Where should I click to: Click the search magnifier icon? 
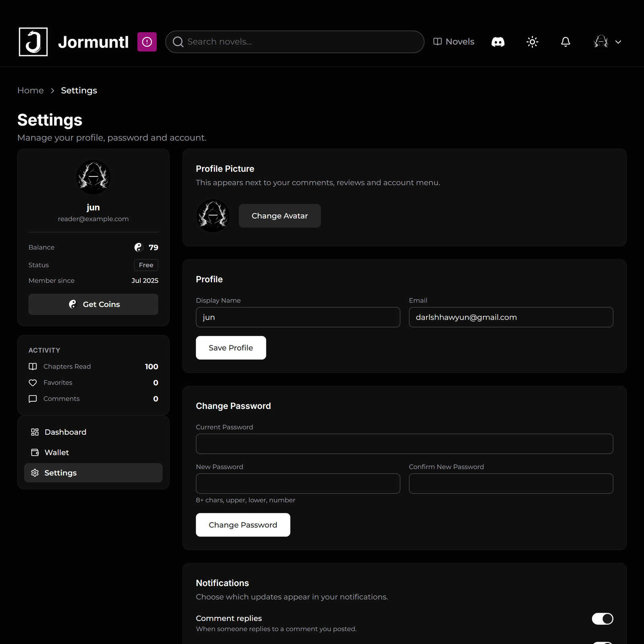click(178, 42)
